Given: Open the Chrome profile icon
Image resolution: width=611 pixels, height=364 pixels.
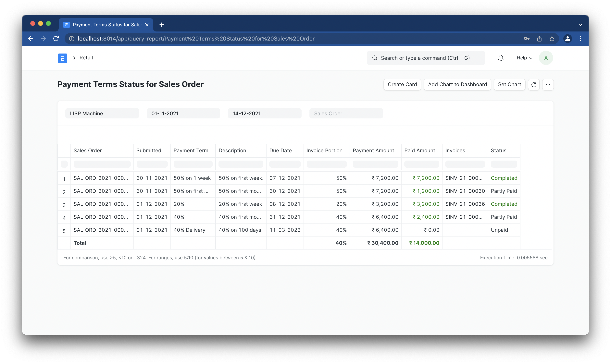Looking at the screenshot, I should click(x=567, y=39).
